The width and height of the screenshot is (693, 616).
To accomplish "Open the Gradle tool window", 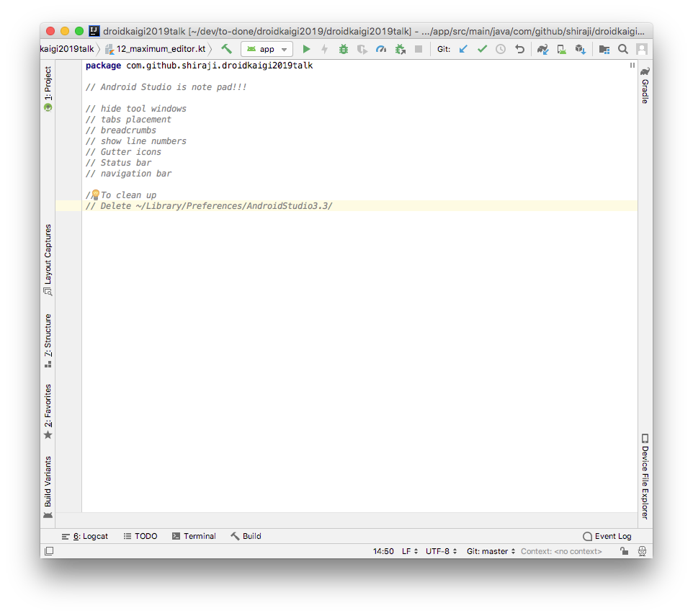I will click(645, 85).
